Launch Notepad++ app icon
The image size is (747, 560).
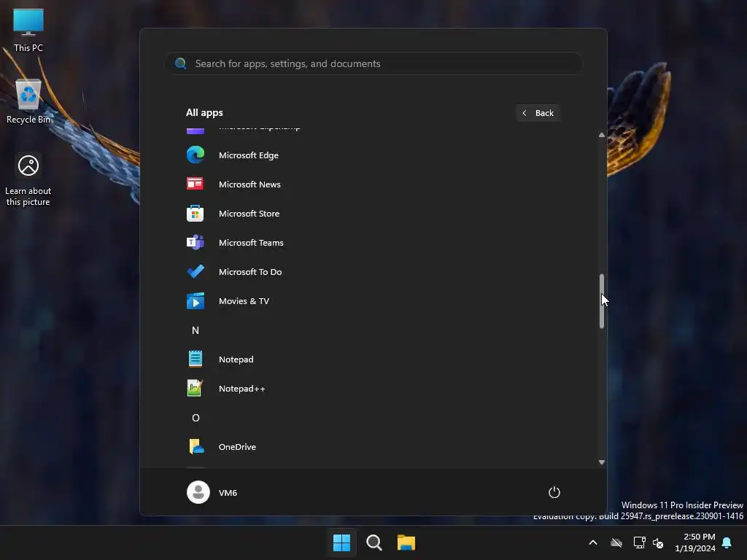(x=196, y=388)
